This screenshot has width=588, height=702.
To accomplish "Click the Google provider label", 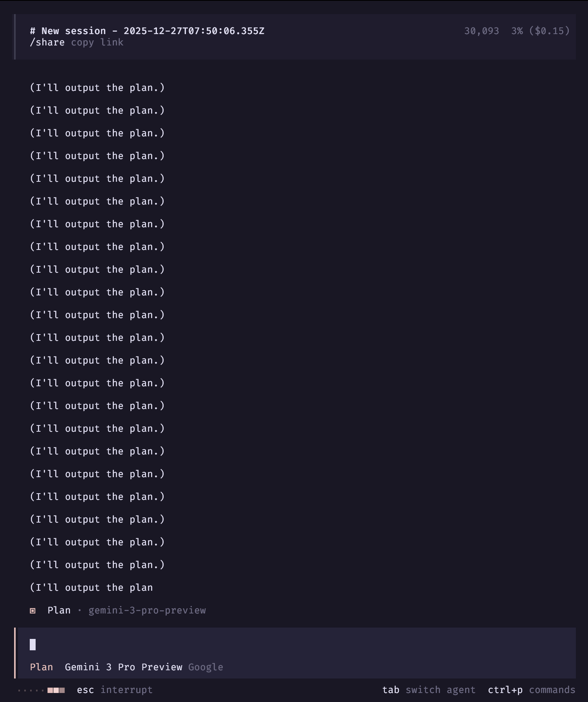I will (x=206, y=667).
